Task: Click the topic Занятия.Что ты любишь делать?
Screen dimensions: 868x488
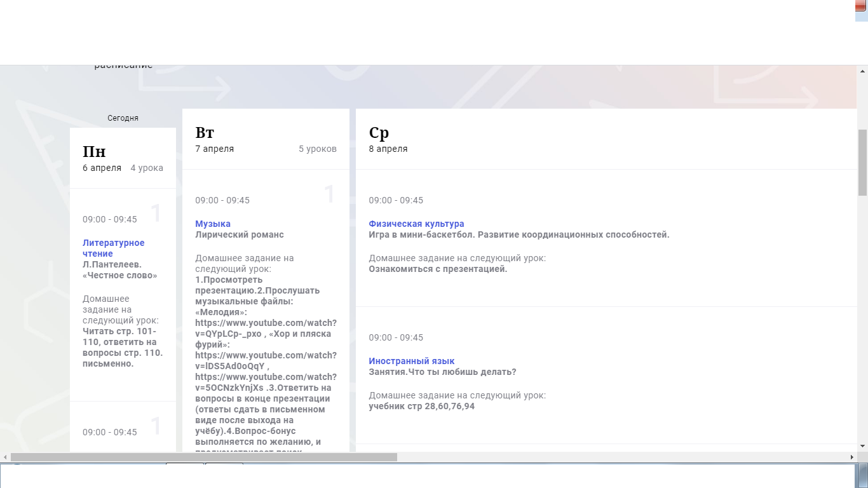Action: click(442, 372)
